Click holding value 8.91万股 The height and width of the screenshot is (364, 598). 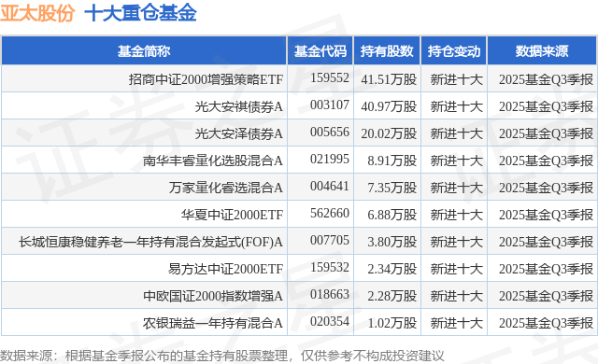click(x=392, y=161)
